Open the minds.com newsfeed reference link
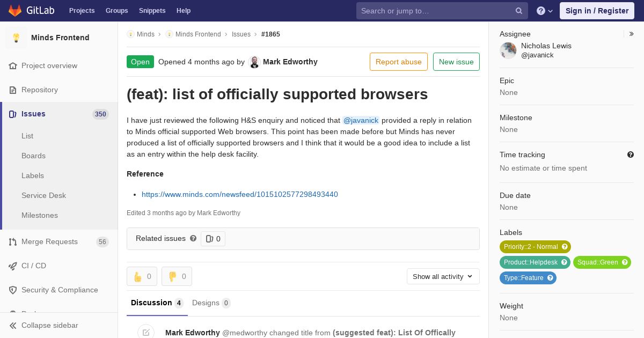Image resolution: width=644 pixels, height=338 pixels. (240, 194)
